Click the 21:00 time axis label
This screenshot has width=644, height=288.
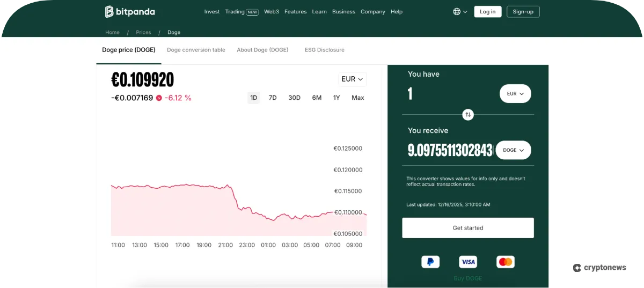coord(225,245)
